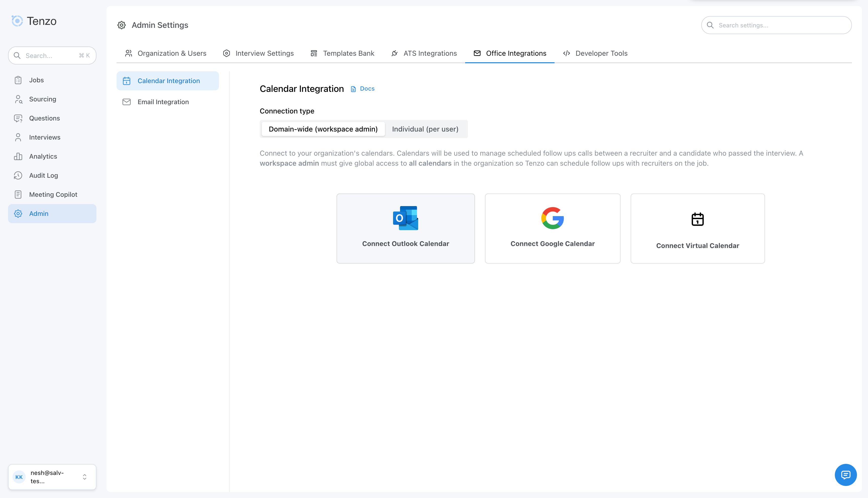Image resolution: width=868 pixels, height=498 pixels.
Task: Open Calendar Integration side menu item
Action: [x=168, y=81]
